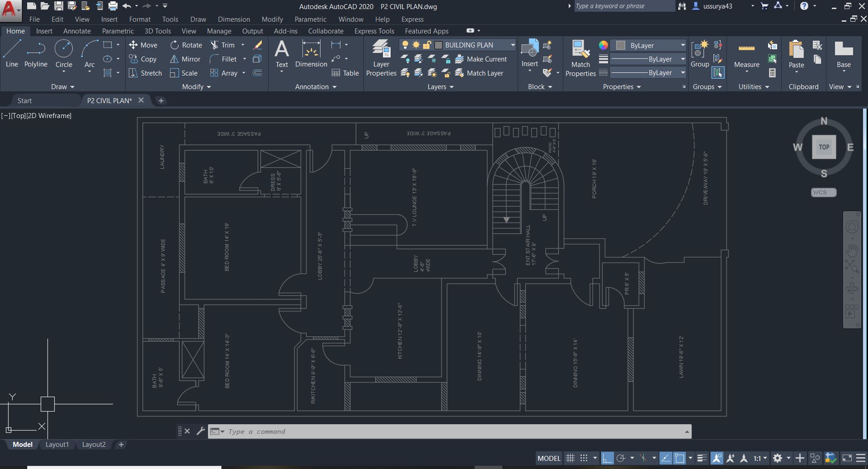
Task: Click the keyword search box
Action: (x=624, y=6)
